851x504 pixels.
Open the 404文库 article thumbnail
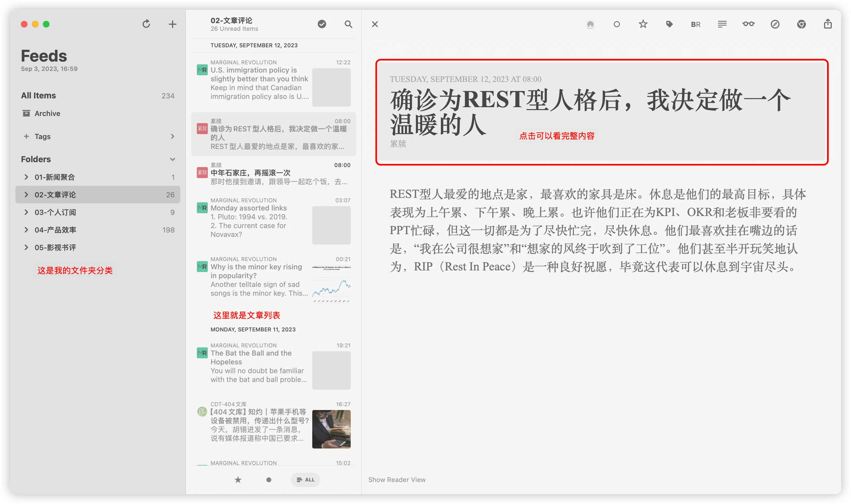(x=331, y=429)
